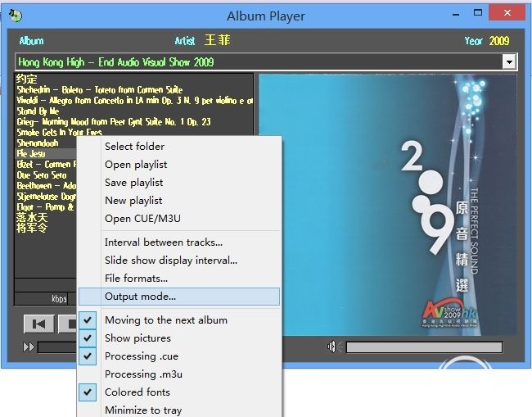
Task: Choose Save playlist menu entry
Action: coord(179,183)
